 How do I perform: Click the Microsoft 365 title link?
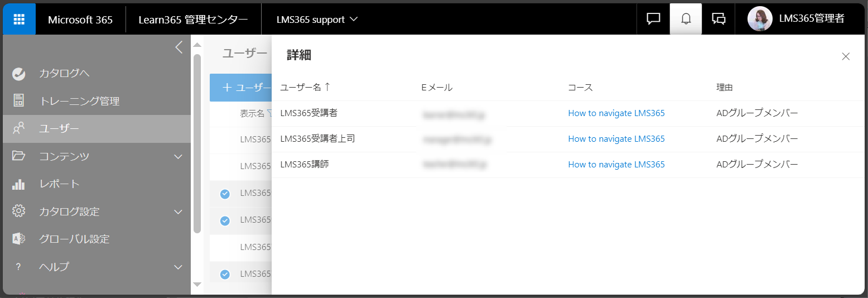point(80,20)
